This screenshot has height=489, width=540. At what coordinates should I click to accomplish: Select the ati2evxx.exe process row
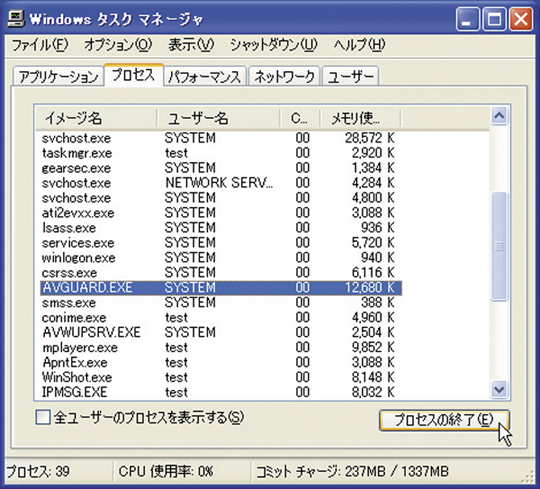(221, 213)
